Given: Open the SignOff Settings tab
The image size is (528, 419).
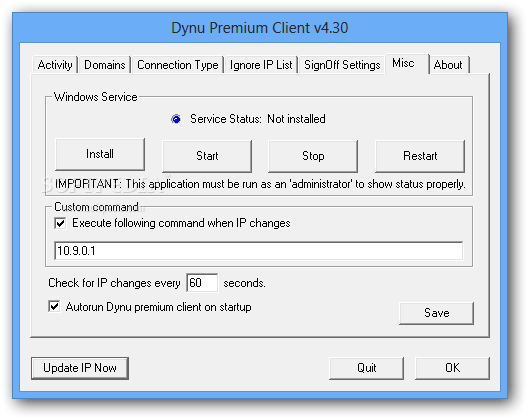Looking at the screenshot, I should click(342, 65).
